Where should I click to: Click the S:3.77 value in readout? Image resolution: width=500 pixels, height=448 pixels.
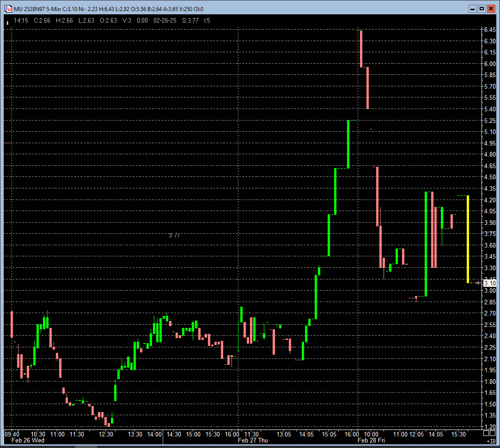pos(190,20)
